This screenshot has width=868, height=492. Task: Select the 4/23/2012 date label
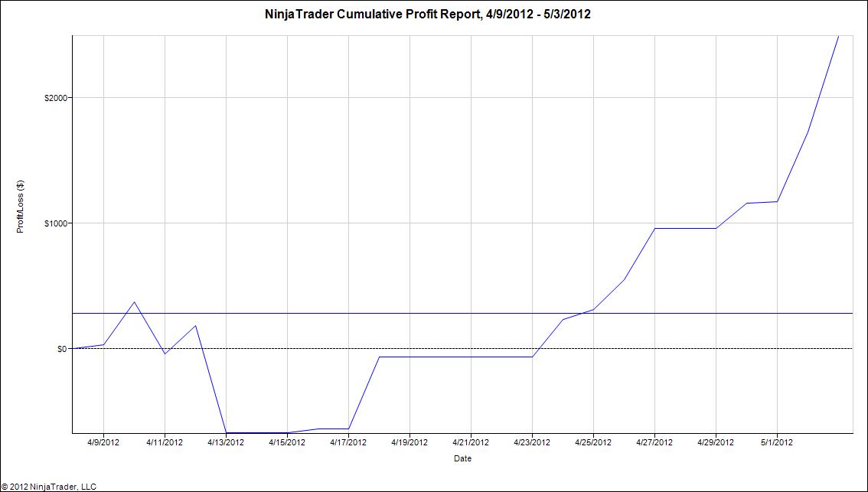(x=532, y=442)
